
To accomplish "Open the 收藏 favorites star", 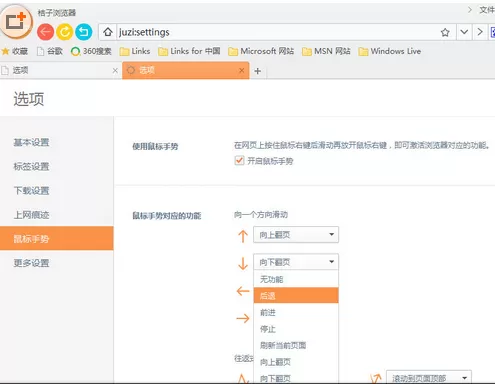I will tap(15, 51).
